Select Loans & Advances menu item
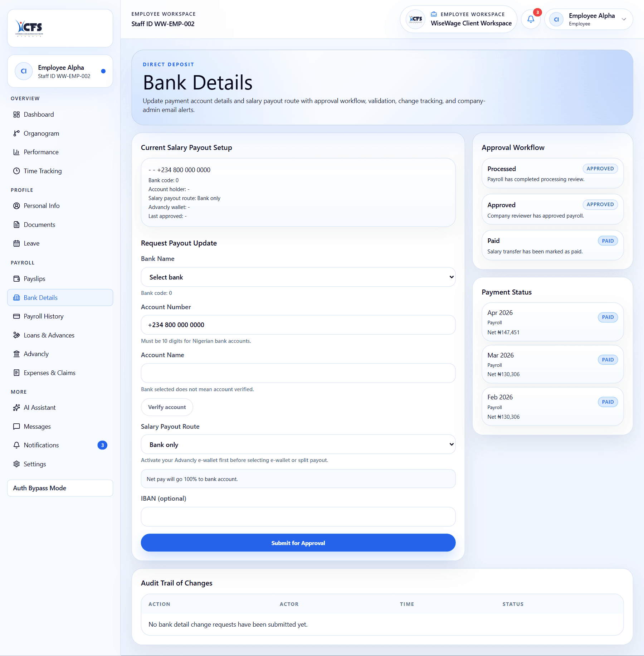The width and height of the screenshot is (644, 656). pos(60,335)
